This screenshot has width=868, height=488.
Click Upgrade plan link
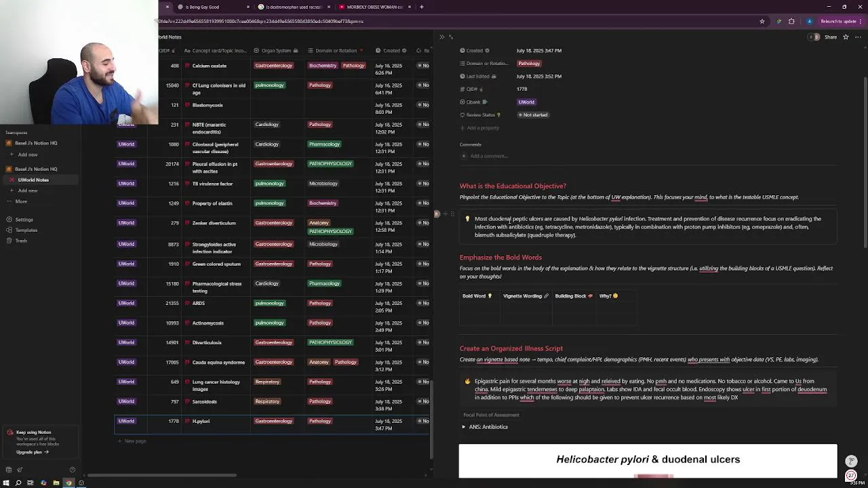point(32,452)
